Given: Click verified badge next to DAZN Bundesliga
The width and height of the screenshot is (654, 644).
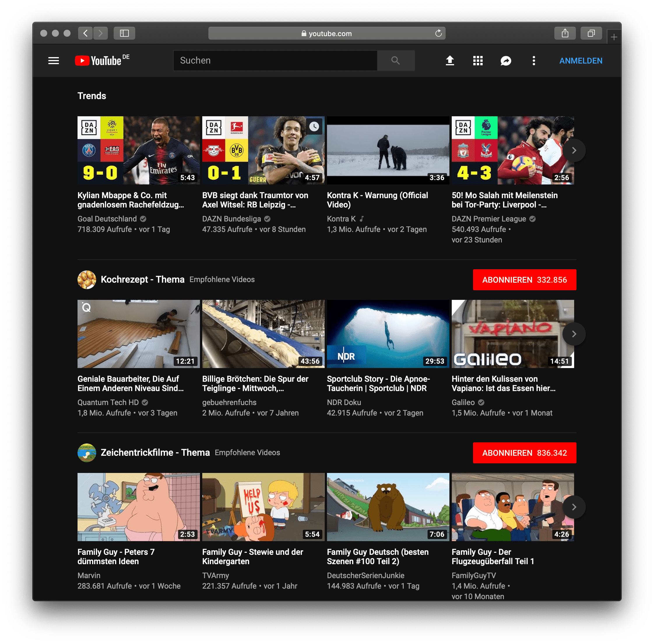Looking at the screenshot, I should (267, 219).
